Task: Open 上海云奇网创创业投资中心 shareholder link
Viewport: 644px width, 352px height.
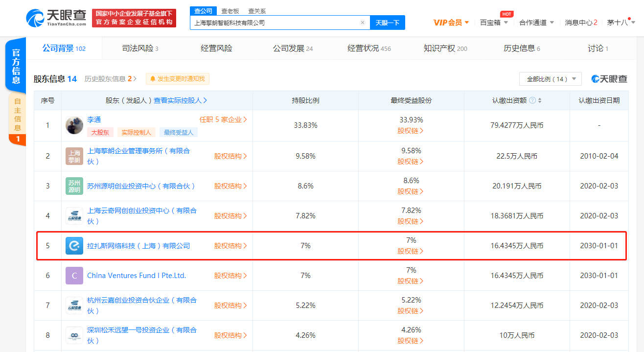Action: pyautogui.click(x=142, y=216)
